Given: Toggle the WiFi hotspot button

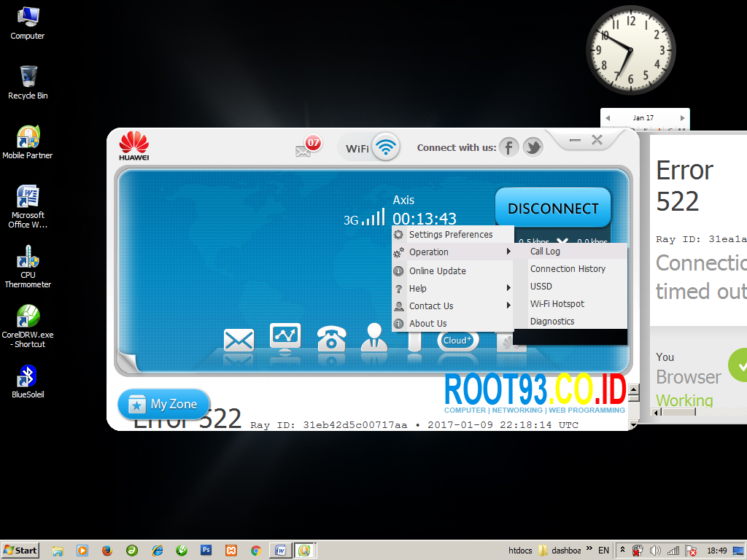Looking at the screenshot, I should pyautogui.click(x=369, y=147).
